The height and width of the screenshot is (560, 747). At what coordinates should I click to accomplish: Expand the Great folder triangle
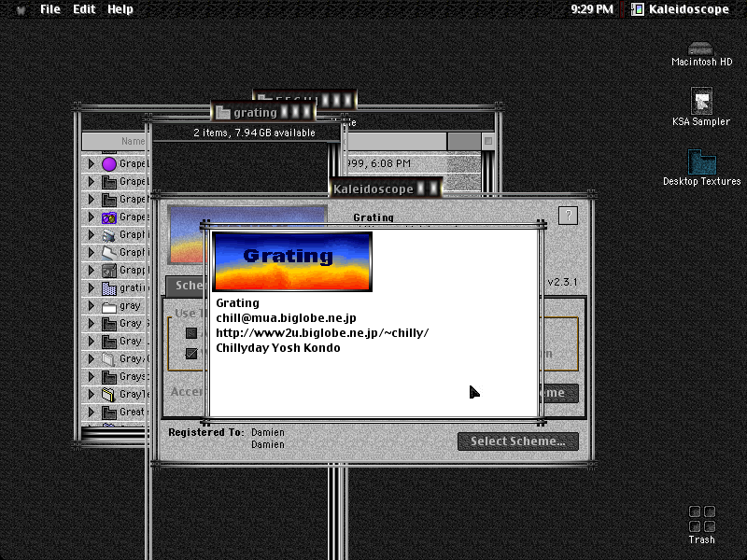pos(92,412)
